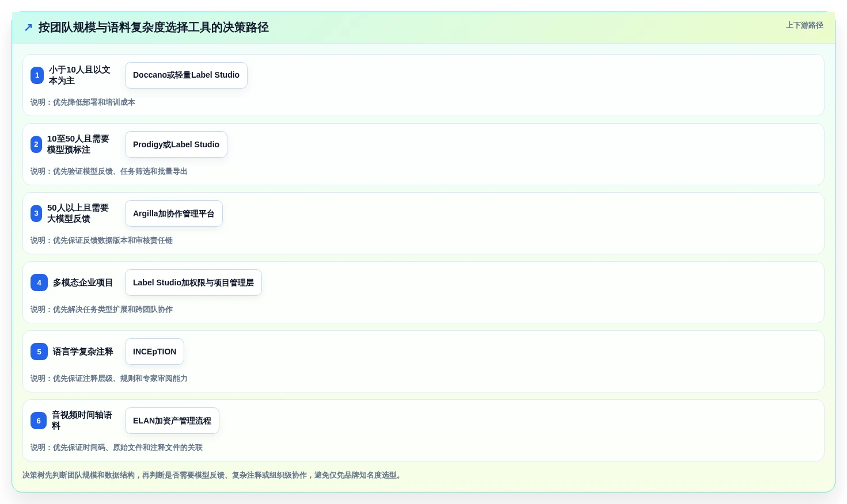Click the arrow icon beside the decision path title
Image resolution: width=847 pixels, height=504 pixels.
[x=28, y=27]
